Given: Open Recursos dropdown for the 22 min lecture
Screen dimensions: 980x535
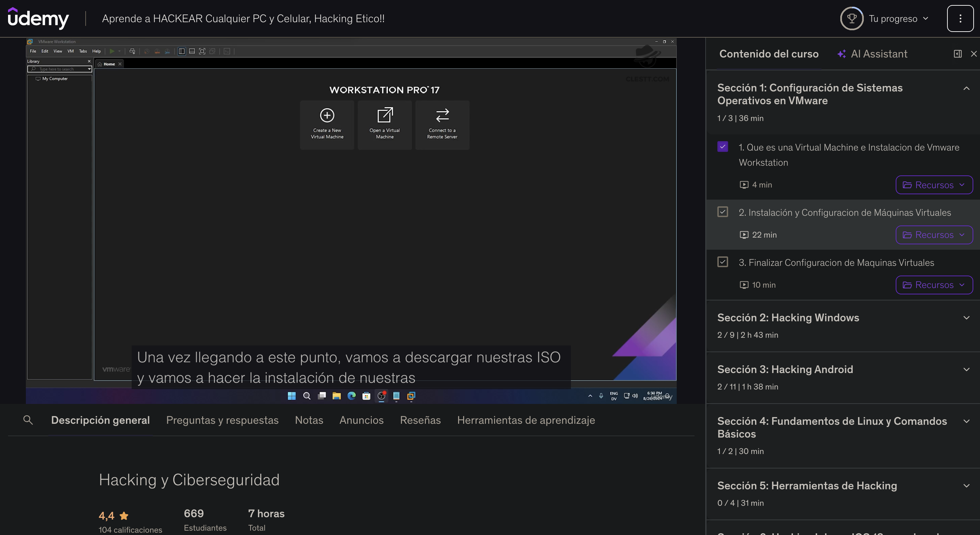Looking at the screenshot, I should coord(934,235).
